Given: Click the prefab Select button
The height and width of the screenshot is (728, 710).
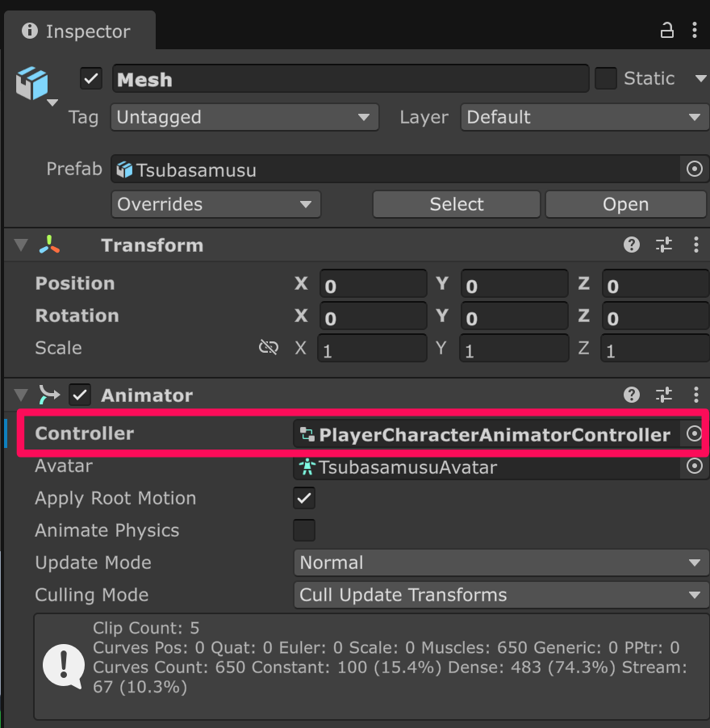Looking at the screenshot, I should (456, 205).
